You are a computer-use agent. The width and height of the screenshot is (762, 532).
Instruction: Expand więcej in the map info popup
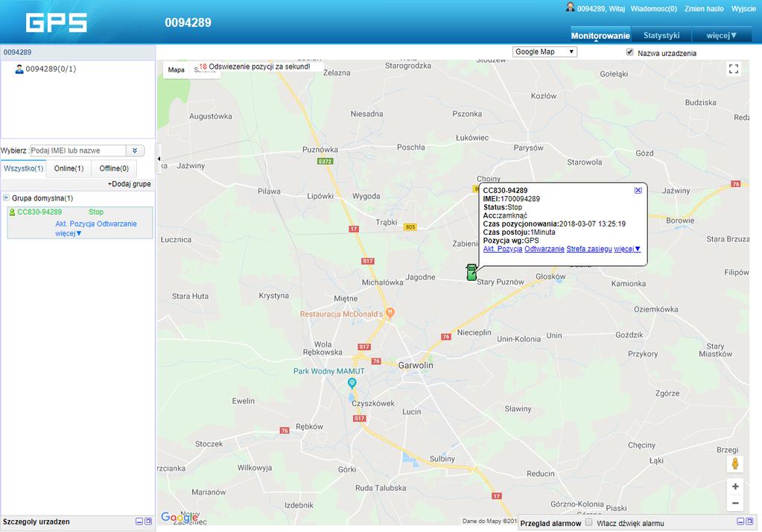point(627,249)
